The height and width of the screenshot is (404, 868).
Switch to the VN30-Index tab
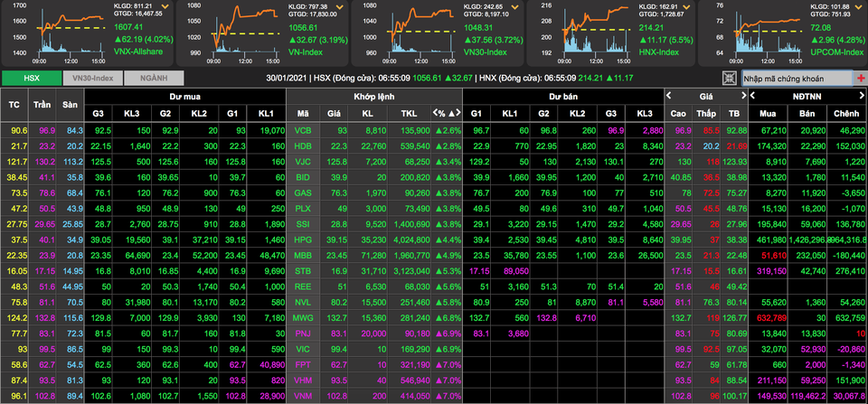[x=92, y=79]
